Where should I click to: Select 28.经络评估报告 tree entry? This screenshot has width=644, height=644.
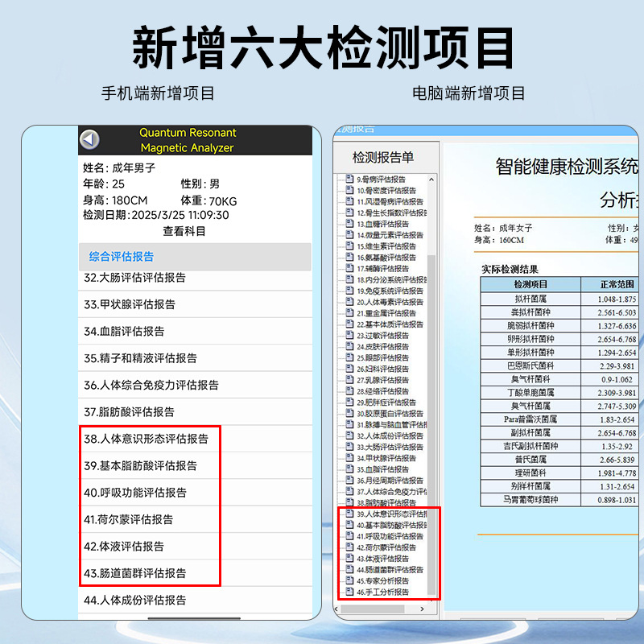click(383, 391)
